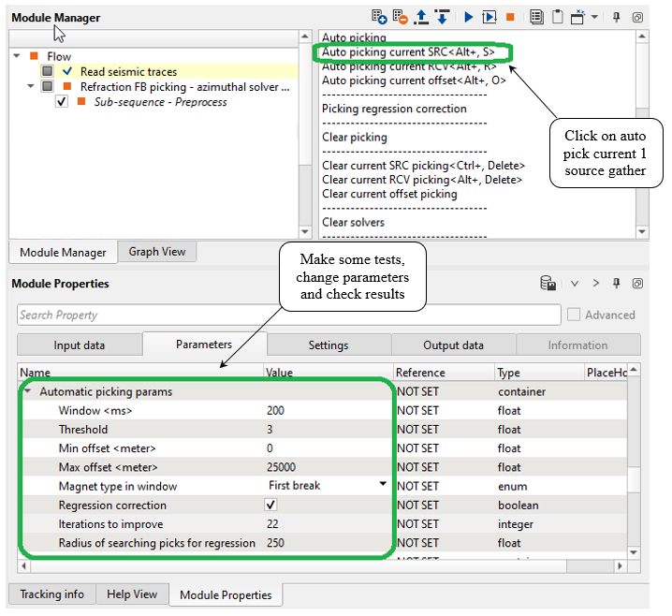
Task: Click Picking regression correction action
Action: [x=394, y=109]
